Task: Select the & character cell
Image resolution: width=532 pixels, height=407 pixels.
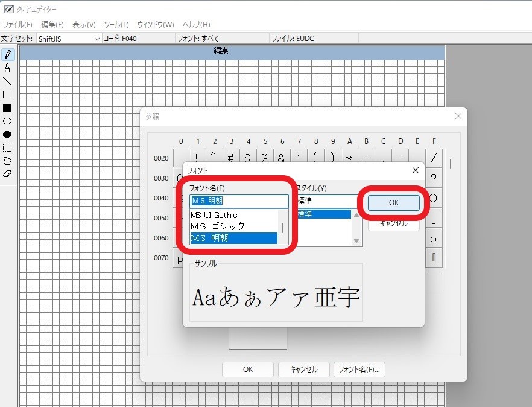Action: click(282, 157)
